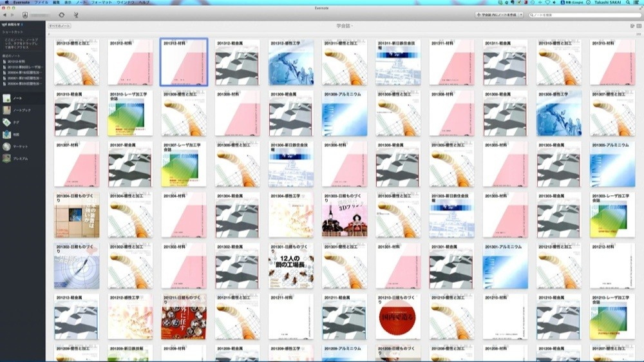
Task: Select the 201212-感性工学 note thumbnail
Action: (x=130, y=317)
